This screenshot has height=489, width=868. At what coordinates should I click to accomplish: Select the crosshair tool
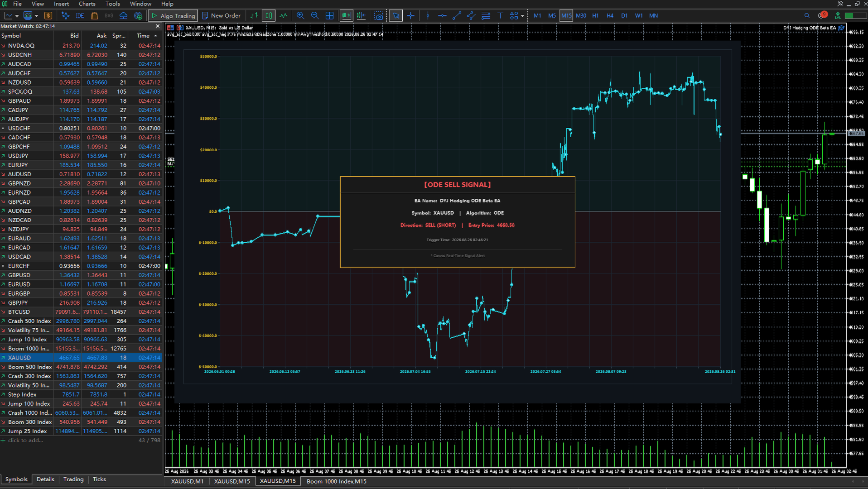410,15
